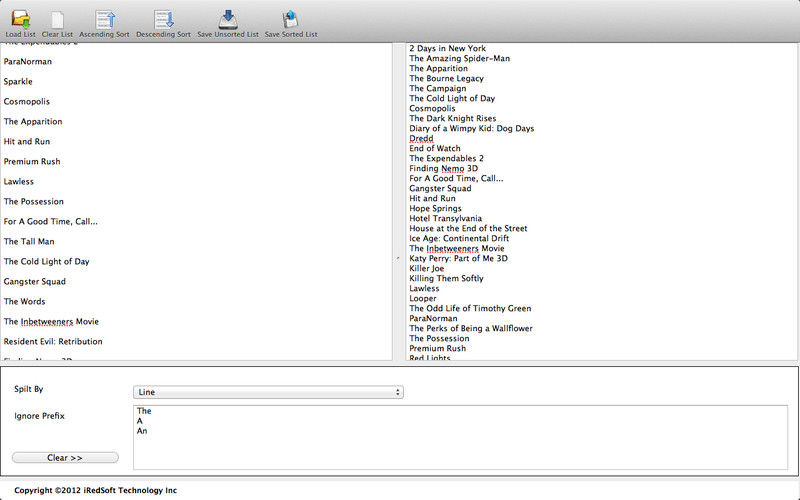Click 'Katy Perry: Part of Me 3D'

458,258
